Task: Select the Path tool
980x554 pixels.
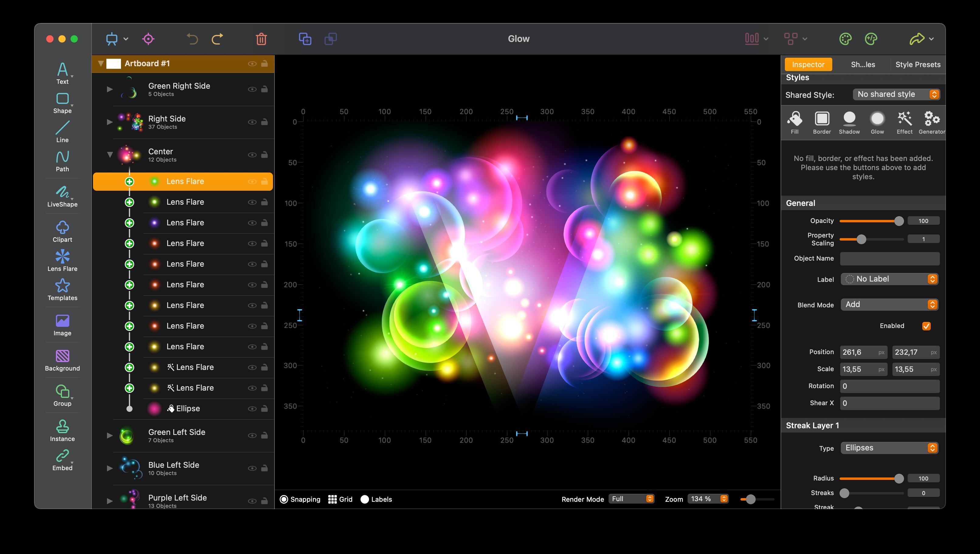Action: pos(62,161)
